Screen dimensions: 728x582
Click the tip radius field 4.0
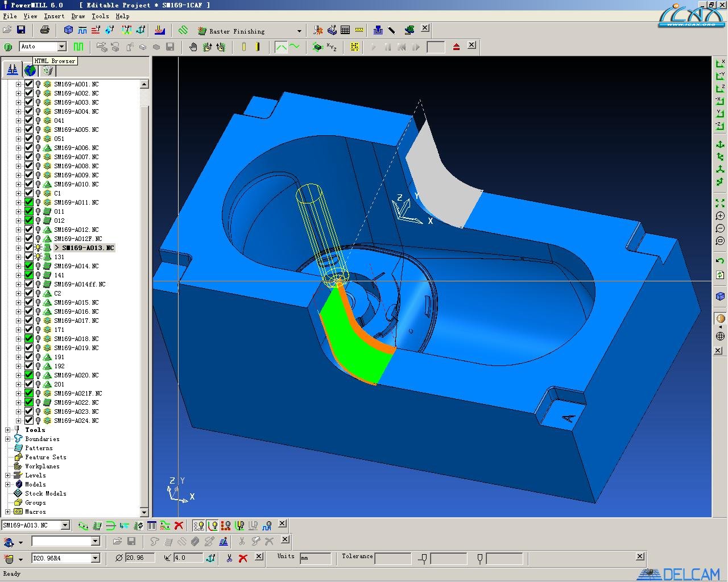[188, 558]
